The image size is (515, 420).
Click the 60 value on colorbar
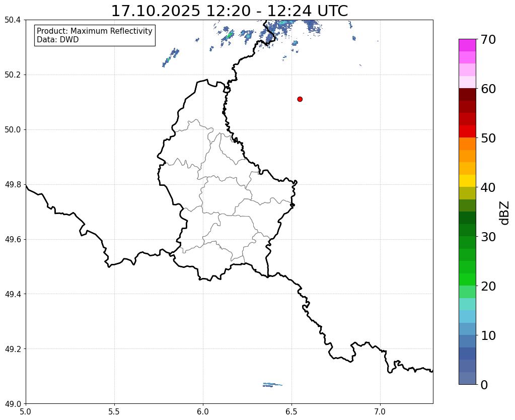click(x=488, y=89)
